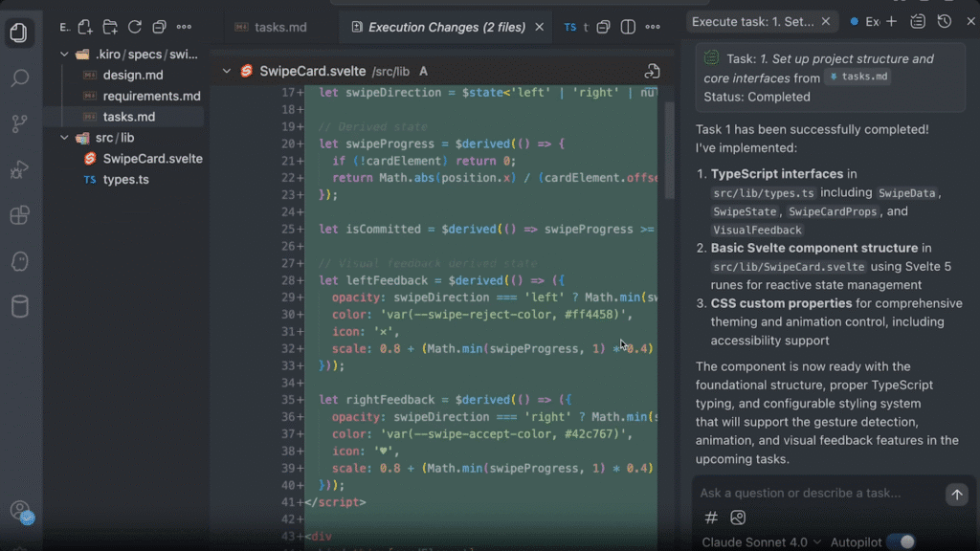
Task: Open the database cylinder view in activity bar
Action: tap(19, 307)
